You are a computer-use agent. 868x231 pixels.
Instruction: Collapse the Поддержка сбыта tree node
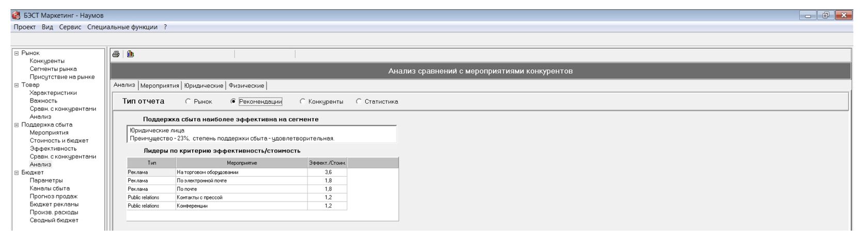tap(17, 125)
